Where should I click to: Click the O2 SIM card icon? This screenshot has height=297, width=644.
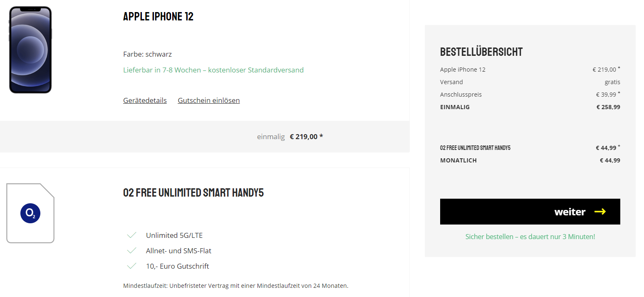pos(30,213)
